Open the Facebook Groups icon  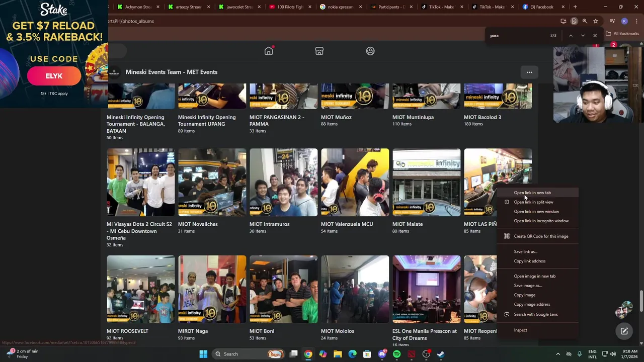370,51
